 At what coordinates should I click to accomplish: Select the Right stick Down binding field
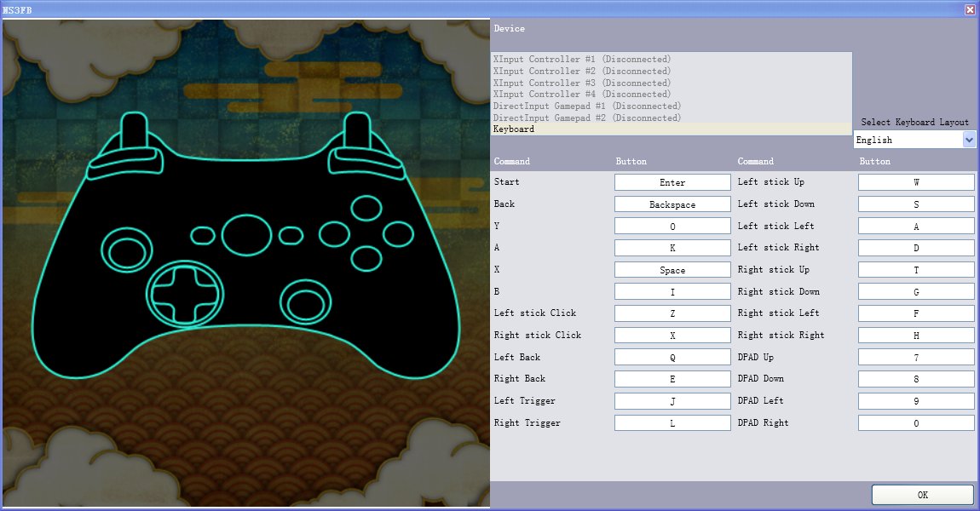click(x=915, y=292)
